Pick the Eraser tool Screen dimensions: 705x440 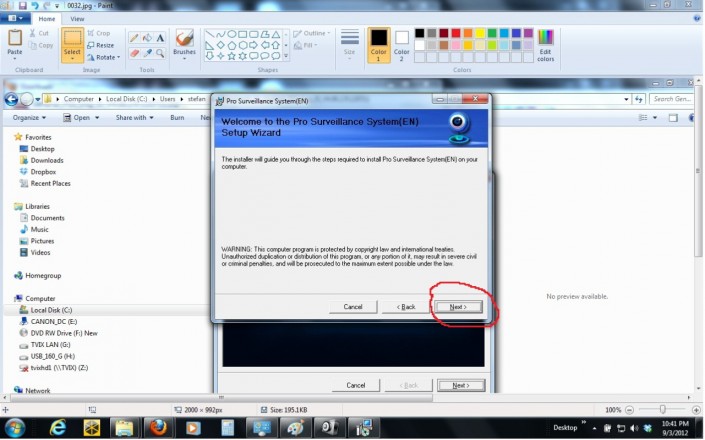point(133,53)
